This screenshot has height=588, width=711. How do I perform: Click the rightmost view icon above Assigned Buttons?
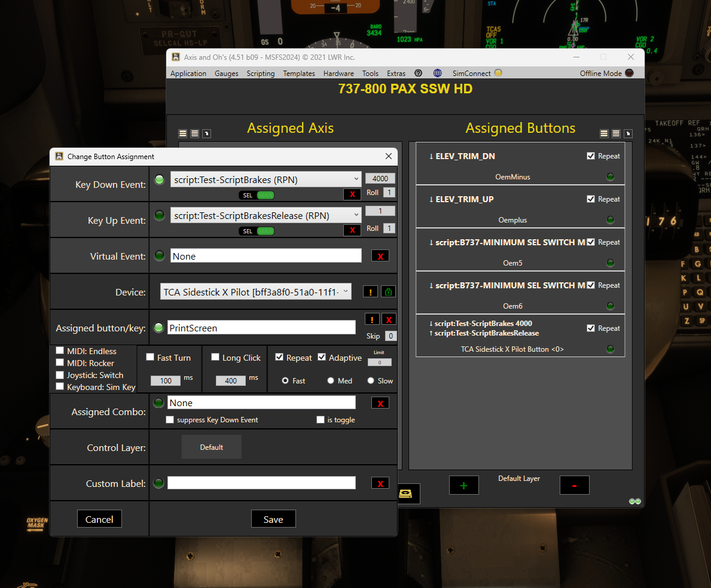tap(628, 133)
